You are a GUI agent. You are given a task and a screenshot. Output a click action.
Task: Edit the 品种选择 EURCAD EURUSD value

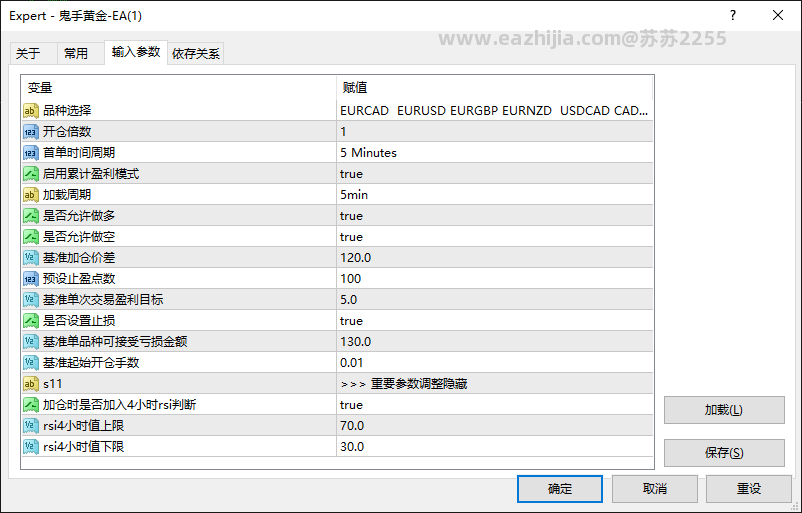(x=495, y=110)
